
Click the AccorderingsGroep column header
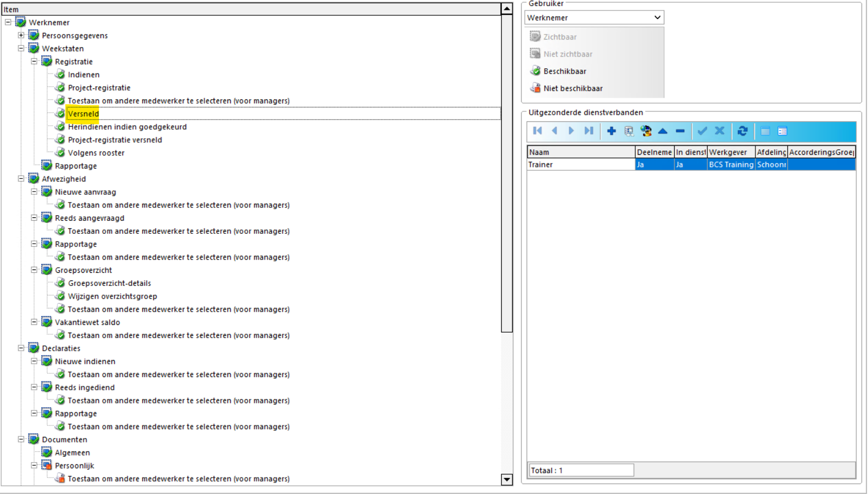pos(821,152)
